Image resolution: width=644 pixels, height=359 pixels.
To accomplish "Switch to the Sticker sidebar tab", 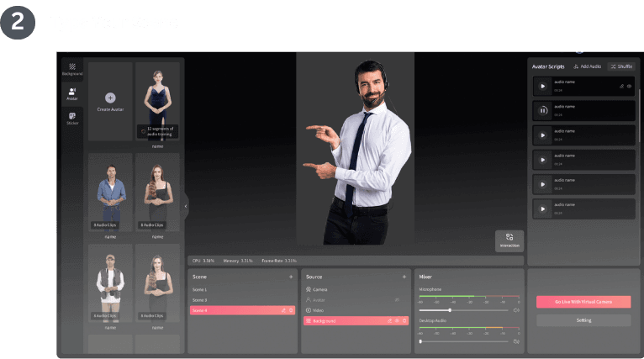I will tap(72, 119).
